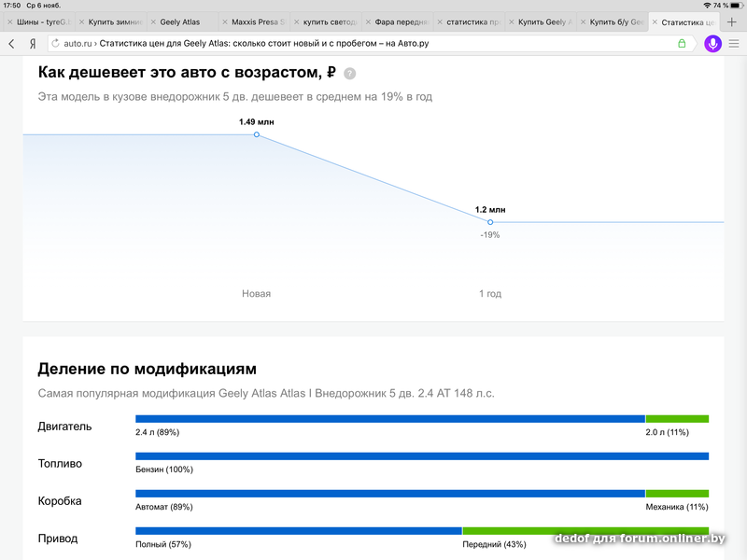
Task: Click the Автомат (89%) label
Action: 164,507
